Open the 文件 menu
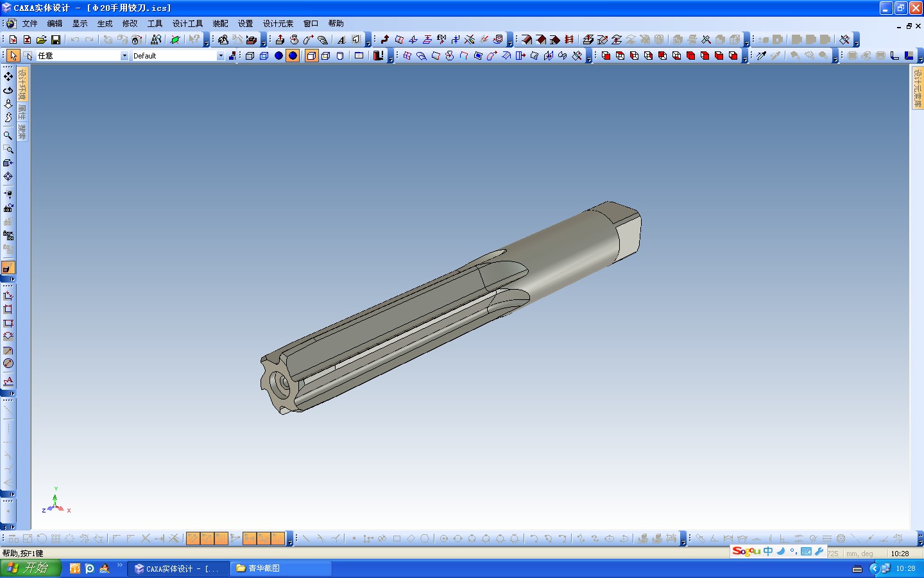This screenshot has height=578, width=924. point(30,24)
